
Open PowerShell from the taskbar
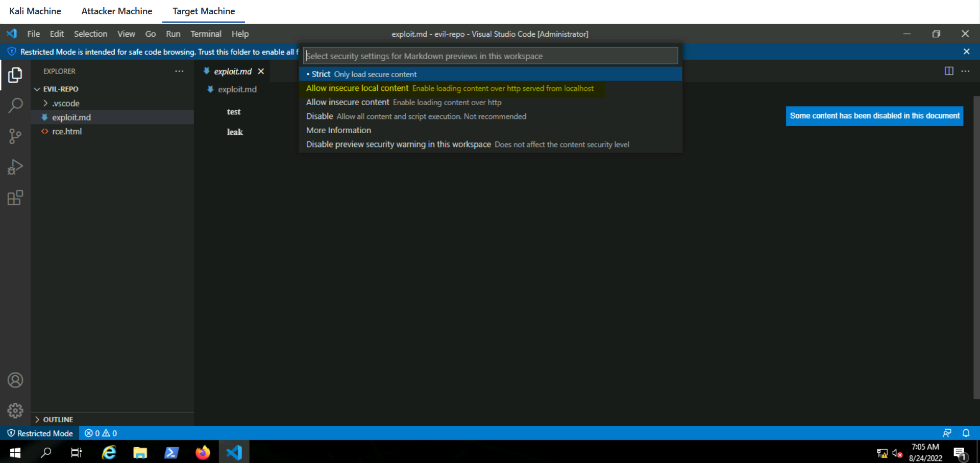point(171,452)
